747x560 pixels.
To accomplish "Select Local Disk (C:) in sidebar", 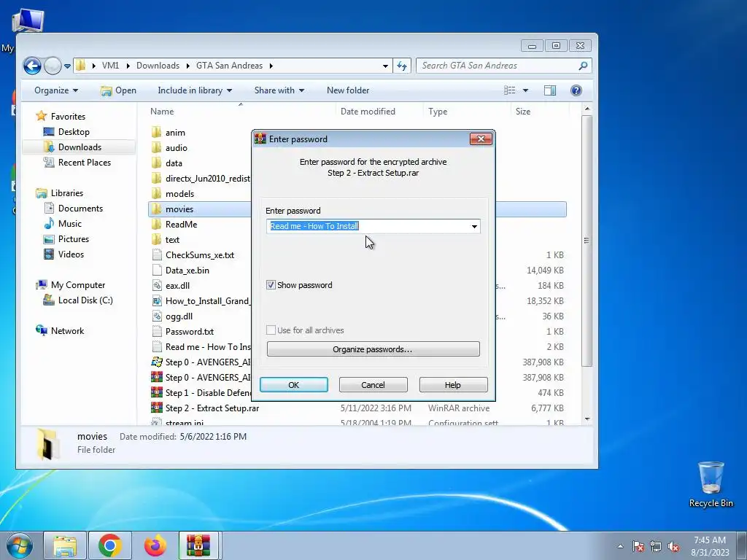I will click(85, 300).
